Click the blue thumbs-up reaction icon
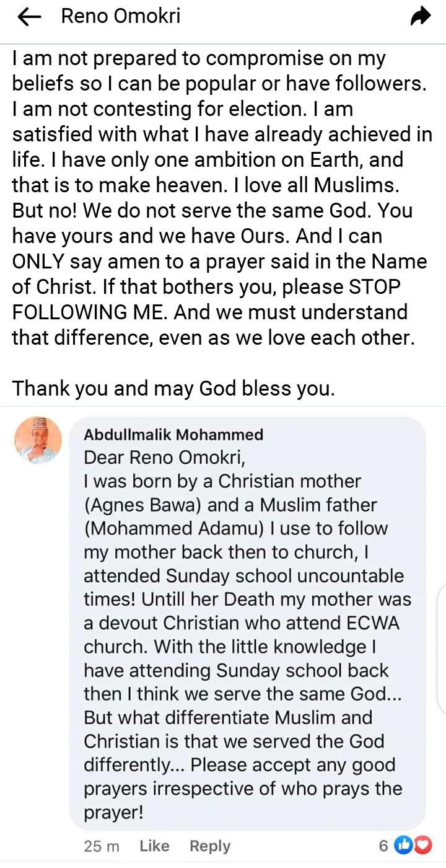Screen dimensions: 446x868 click(x=403, y=844)
